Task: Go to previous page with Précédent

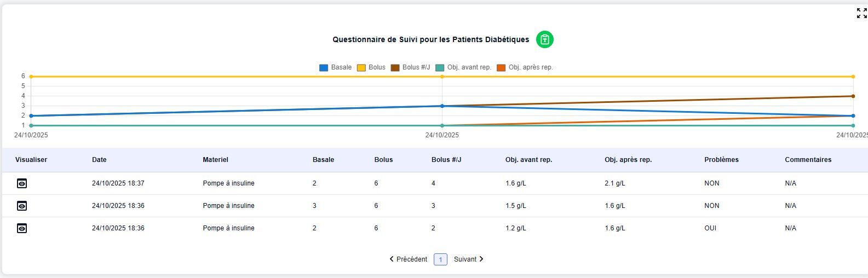Action: click(409, 259)
